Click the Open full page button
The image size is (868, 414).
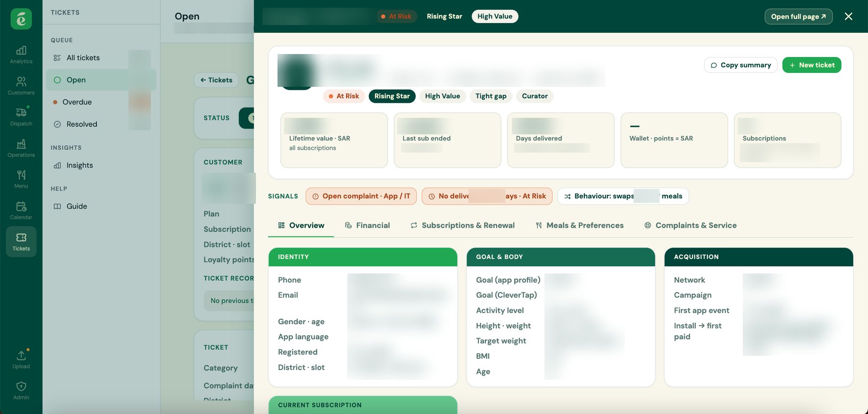pos(799,16)
